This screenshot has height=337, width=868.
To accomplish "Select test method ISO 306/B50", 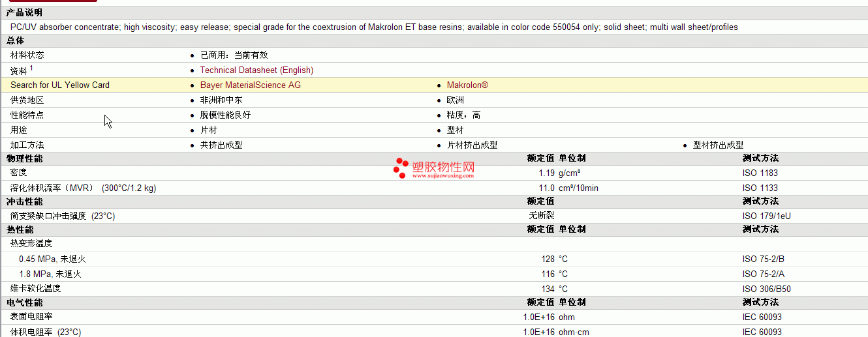I will [767, 289].
